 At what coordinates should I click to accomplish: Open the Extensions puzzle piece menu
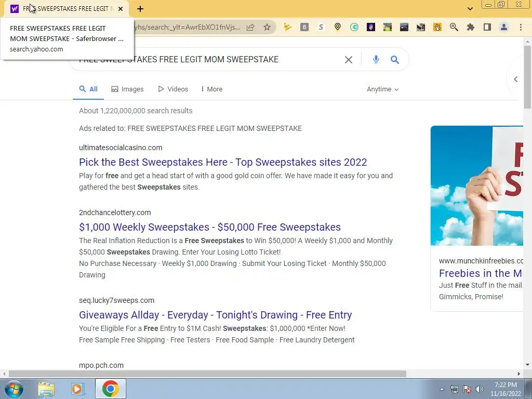[x=471, y=27]
